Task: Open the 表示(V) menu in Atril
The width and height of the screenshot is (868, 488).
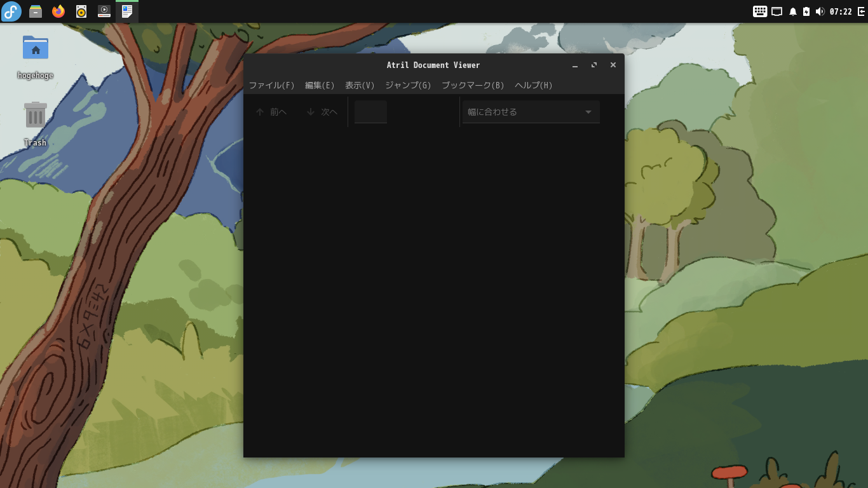Action: point(360,85)
